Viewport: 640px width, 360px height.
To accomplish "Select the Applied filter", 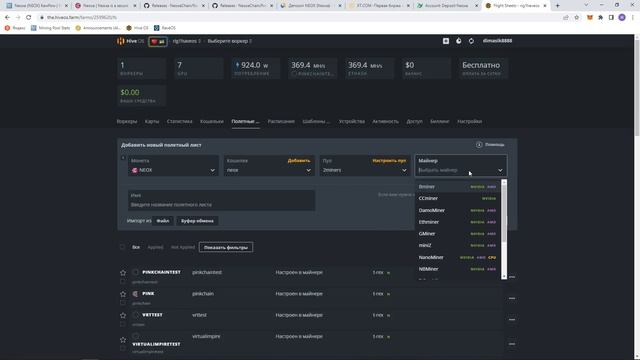I will (155, 247).
